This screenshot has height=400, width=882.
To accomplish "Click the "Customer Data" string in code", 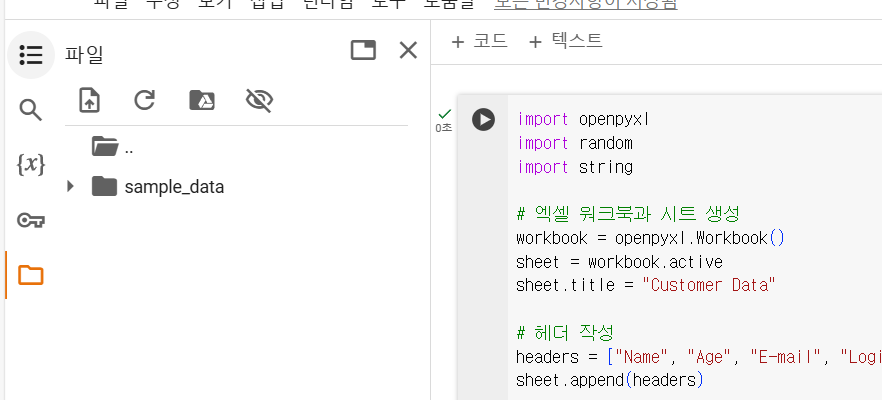I will point(709,285).
